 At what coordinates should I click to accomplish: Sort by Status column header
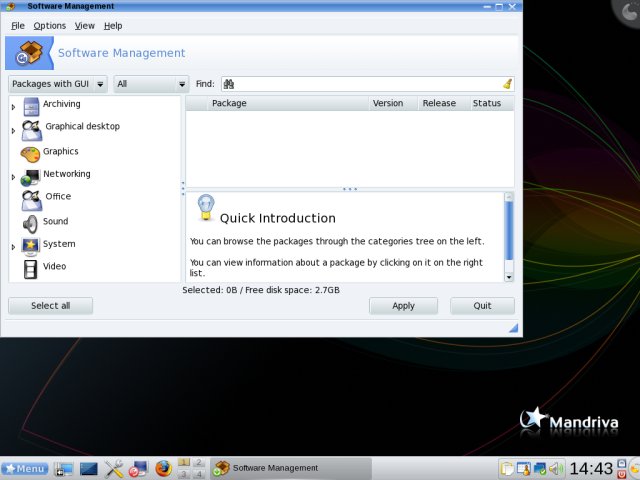point(492,103)
